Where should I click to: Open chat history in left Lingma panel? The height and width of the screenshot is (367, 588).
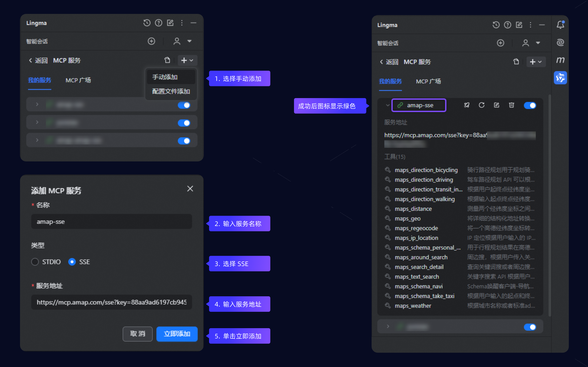(x=147, y=23)
